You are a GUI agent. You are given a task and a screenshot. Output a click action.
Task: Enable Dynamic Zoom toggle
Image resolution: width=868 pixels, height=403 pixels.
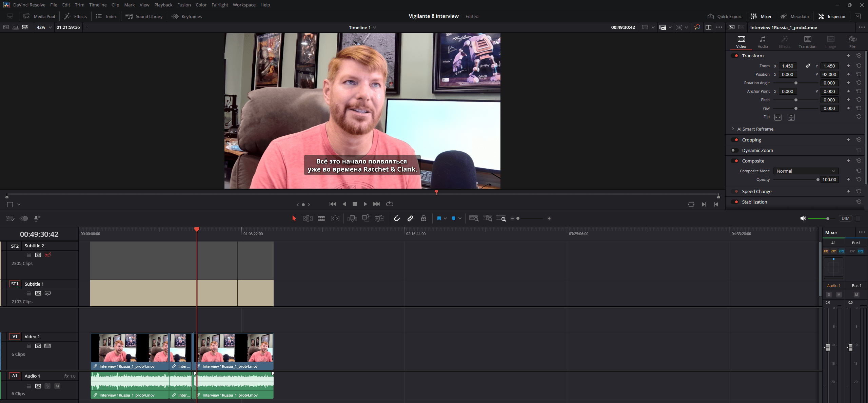[735, 150]
